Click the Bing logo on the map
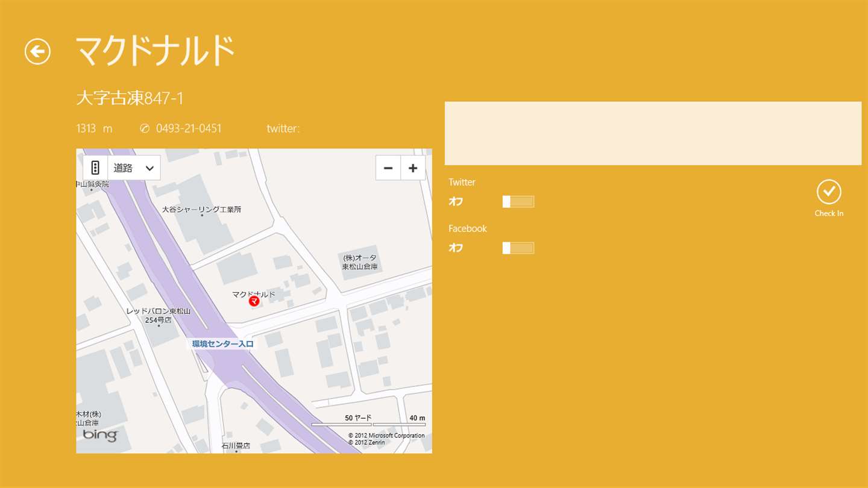 click(100, 434)
